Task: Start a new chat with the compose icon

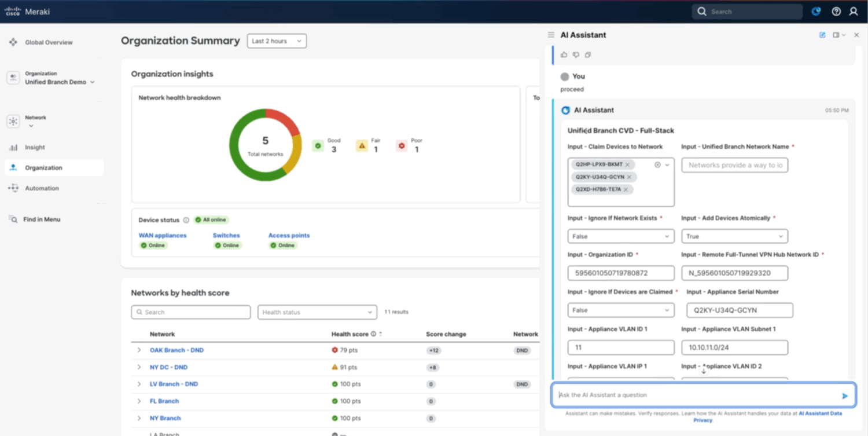Action: tap(822, 35)
